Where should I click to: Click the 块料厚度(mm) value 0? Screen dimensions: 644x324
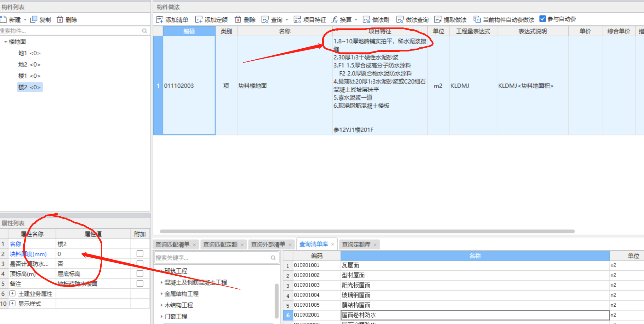pos(93,254)
